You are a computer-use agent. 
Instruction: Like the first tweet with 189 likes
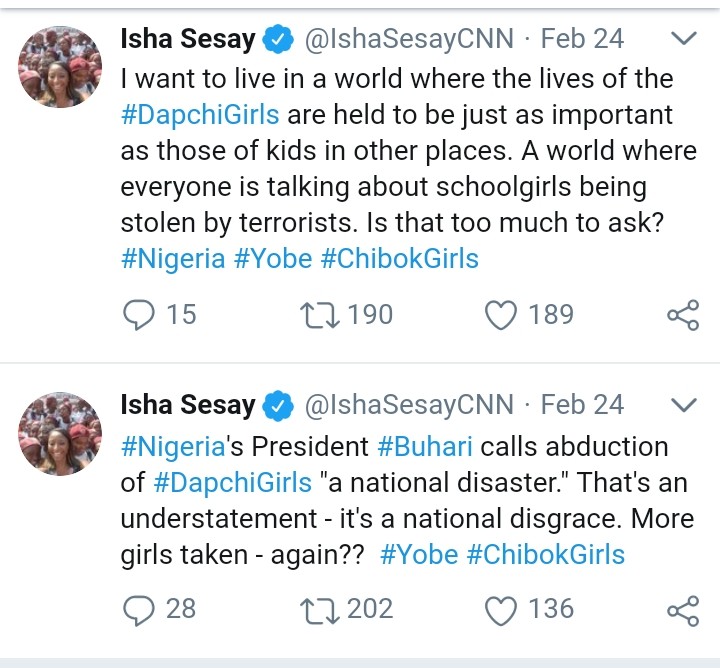501,315
